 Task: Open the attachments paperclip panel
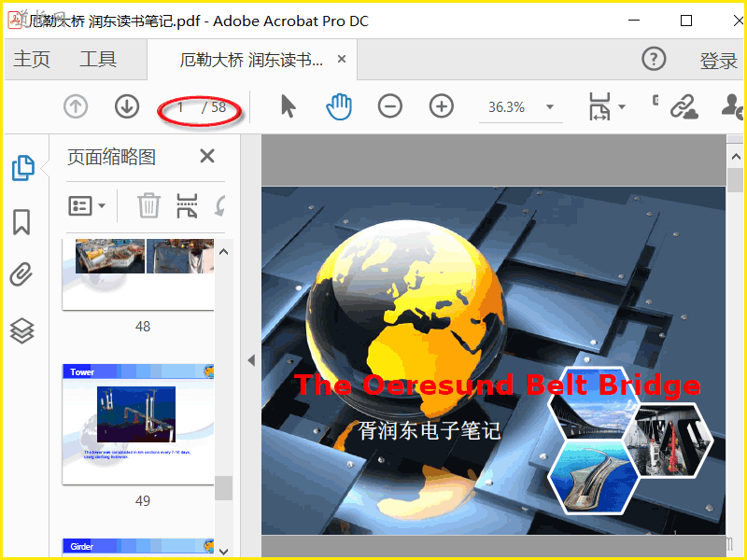tap(21, 274)
